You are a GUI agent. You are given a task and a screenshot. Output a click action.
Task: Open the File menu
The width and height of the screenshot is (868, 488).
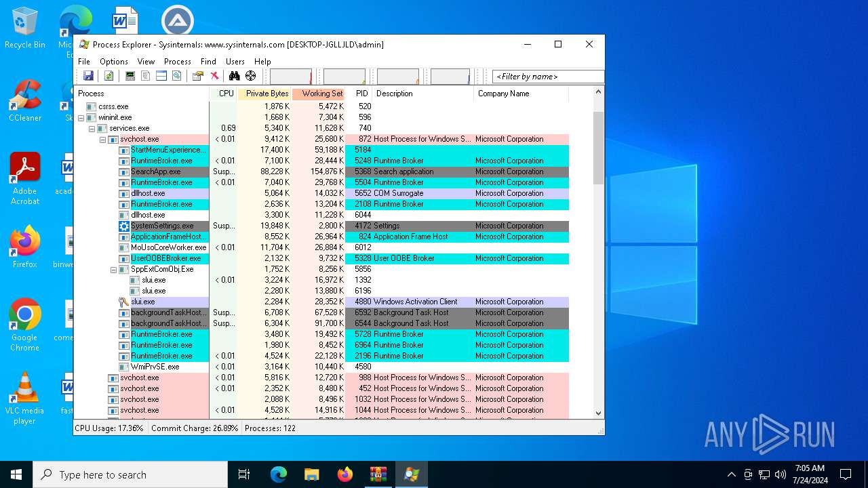point(84,62)
